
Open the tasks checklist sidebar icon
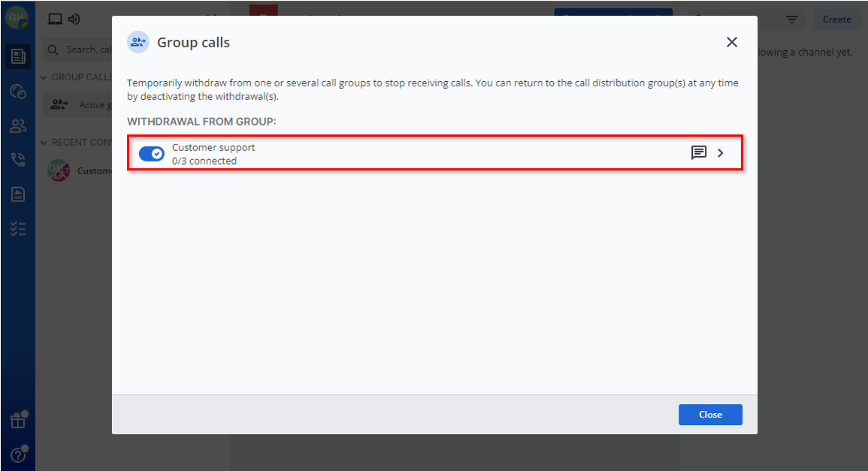tap(18, 229)
